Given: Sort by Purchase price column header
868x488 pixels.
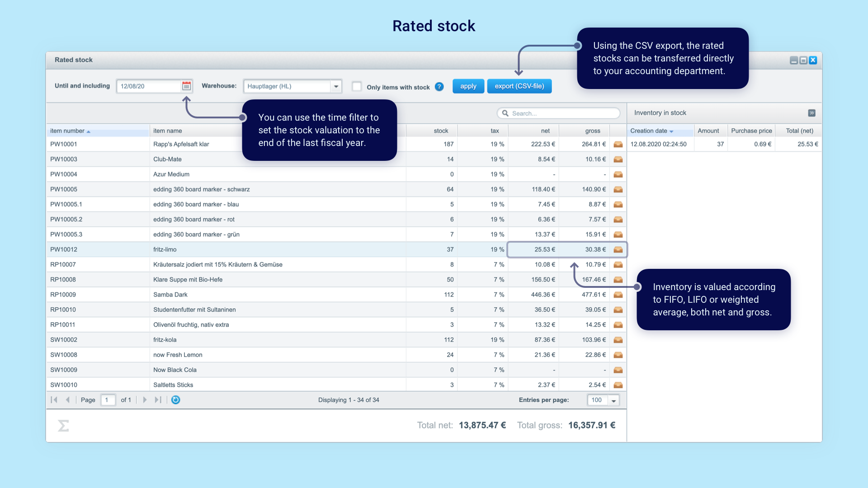Looking at the screenshot, I should [751, 131].
